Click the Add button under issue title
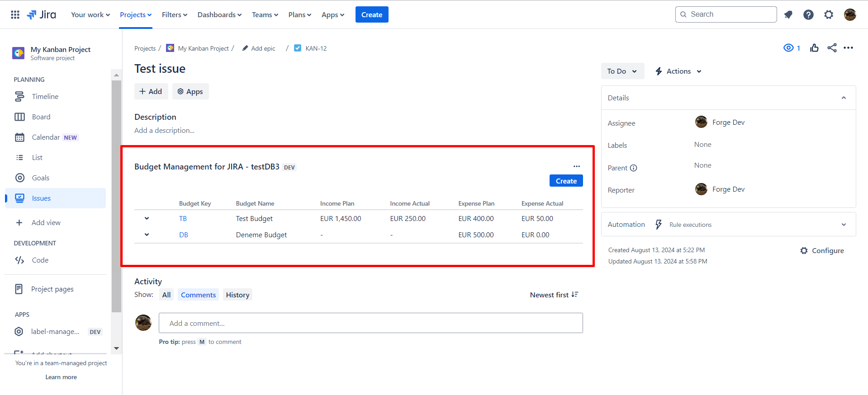This screenshot has height=395, width=868. 151,91
